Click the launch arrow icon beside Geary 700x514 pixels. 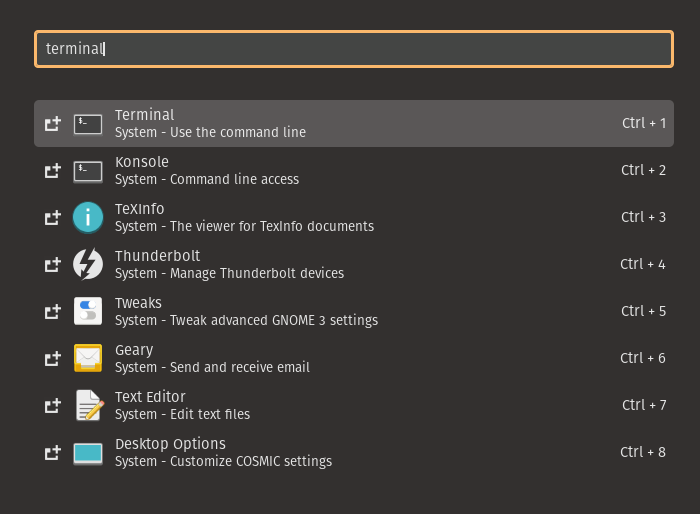(x=53, y=359)
